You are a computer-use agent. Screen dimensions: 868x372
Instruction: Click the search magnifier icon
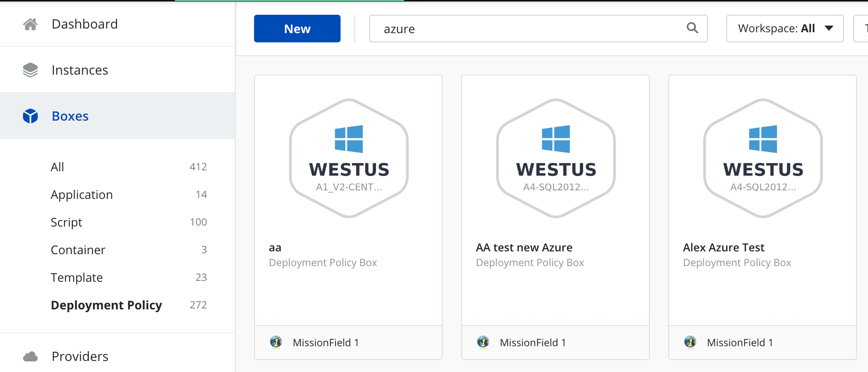click(x=692, y=28)
